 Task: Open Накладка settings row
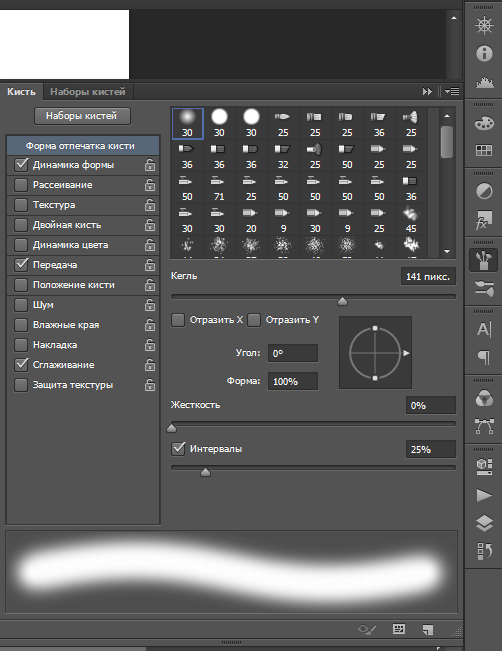pyautogui.click(x=83, y=345)
